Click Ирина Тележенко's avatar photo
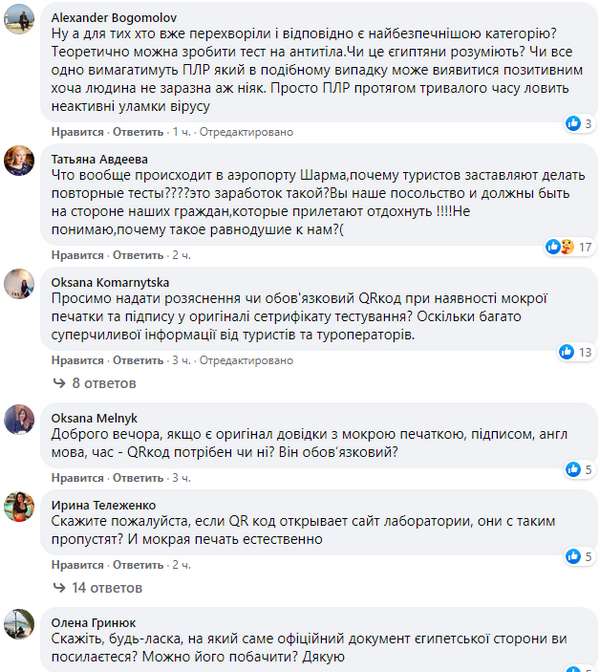 coord(20,507)
